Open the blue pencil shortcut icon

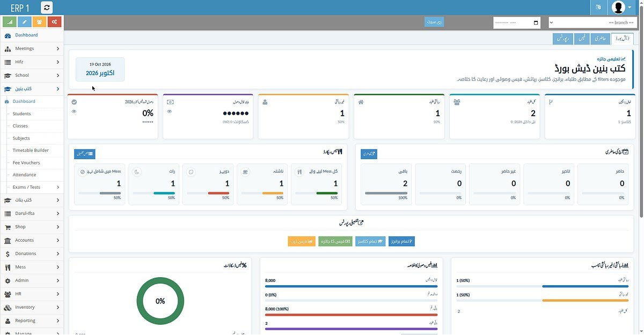[x=25, y=22]
